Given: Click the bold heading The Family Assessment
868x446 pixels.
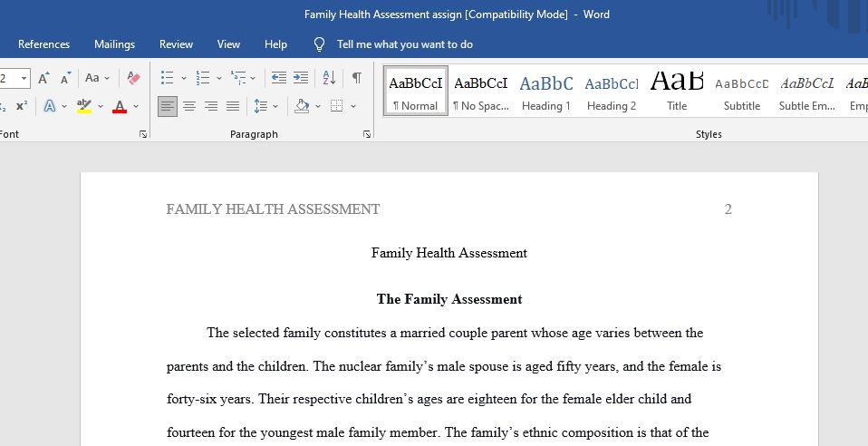Looking at the screenshot, I should click(x=448, y=299).
